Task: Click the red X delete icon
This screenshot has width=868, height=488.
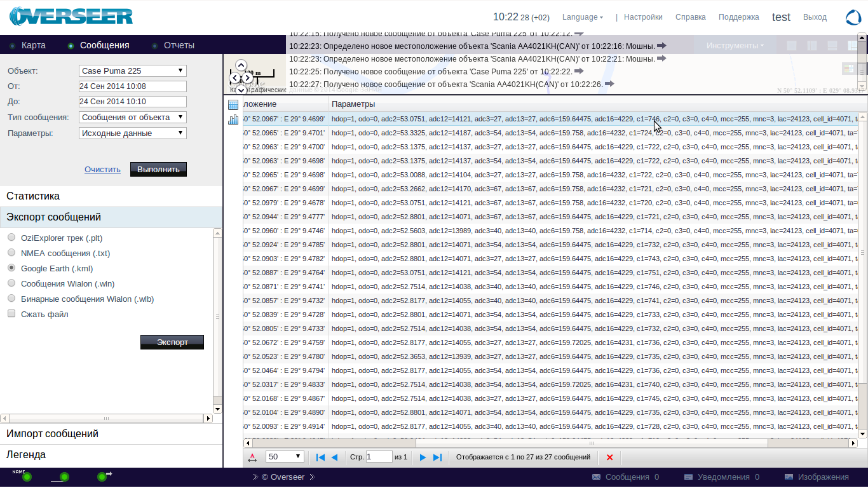Action: pos(610,457)
